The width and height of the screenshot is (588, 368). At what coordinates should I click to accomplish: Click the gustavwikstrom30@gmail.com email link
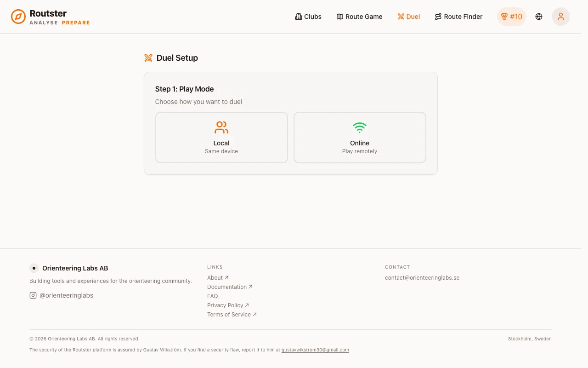(x=315, y=350)
